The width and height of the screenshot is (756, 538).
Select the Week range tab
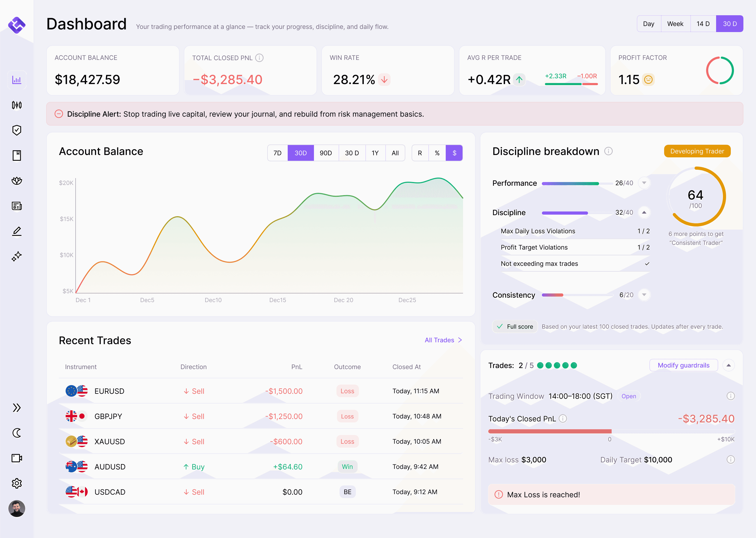point(675,24)
